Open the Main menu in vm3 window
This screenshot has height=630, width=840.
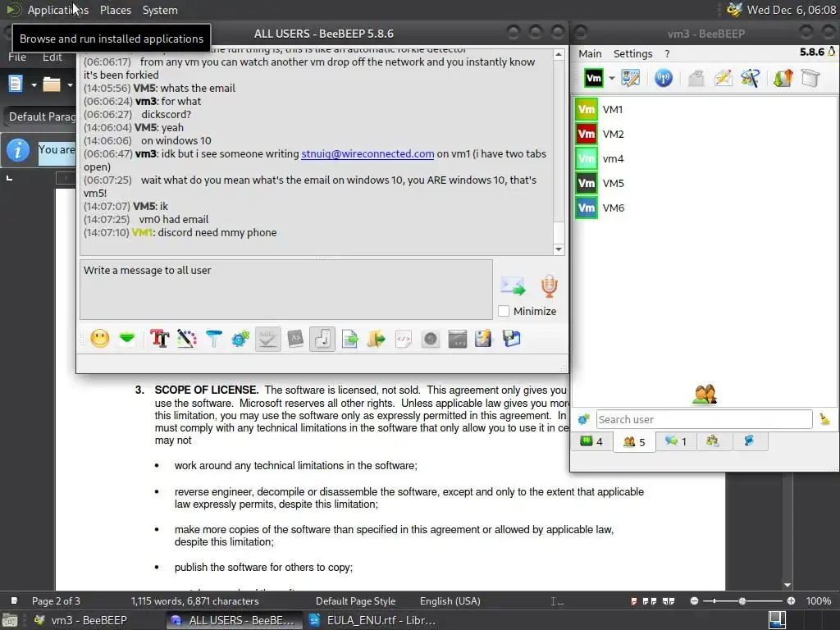(x=590, y=53)
